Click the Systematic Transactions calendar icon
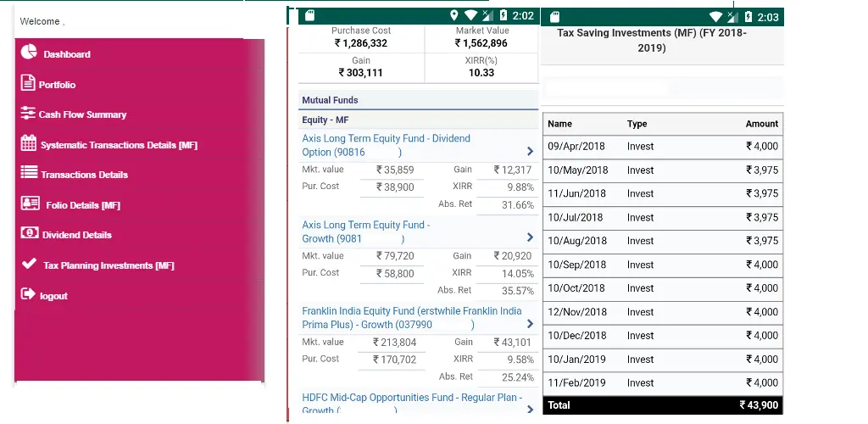The width and height of the screenshot is (868, 424). pos(29,142)
